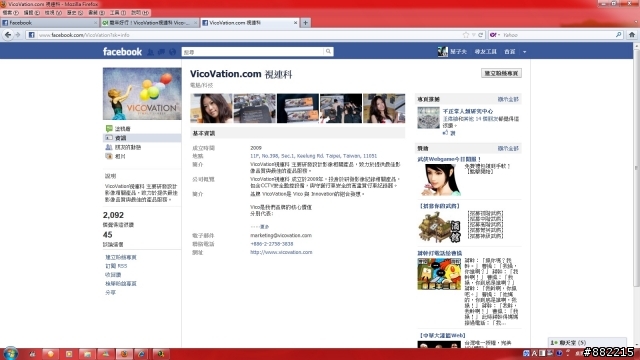Open URL history dropdown arrow in address bar
The height and width of the screenshot is (360, 640).
click(x=473, y=35)
